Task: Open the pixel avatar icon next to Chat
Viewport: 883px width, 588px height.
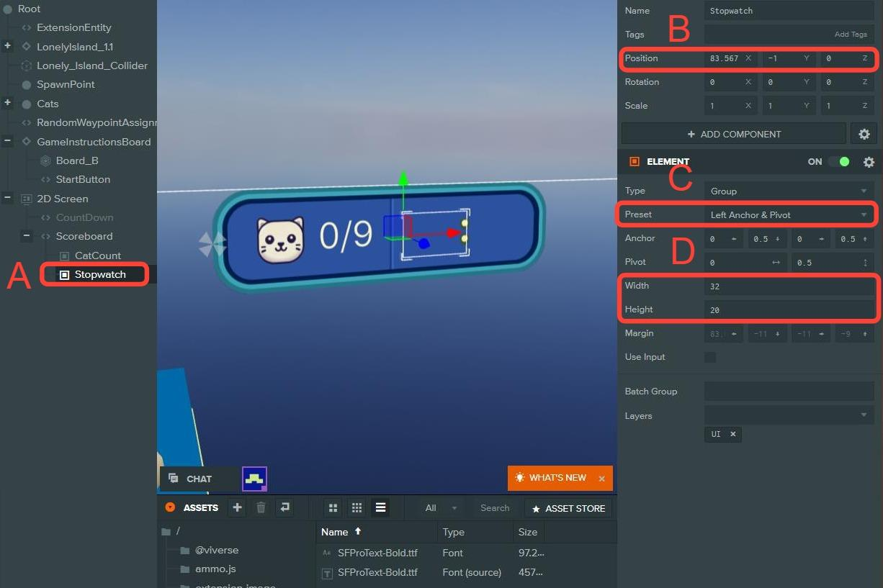Action: 254,479
